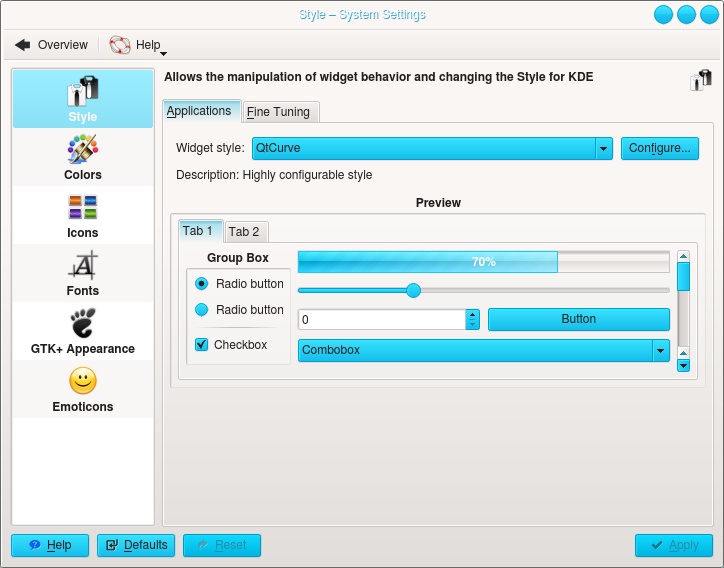Open the Fonts settings module
Viewport: 724px width, 568px height.
(83, 273)
